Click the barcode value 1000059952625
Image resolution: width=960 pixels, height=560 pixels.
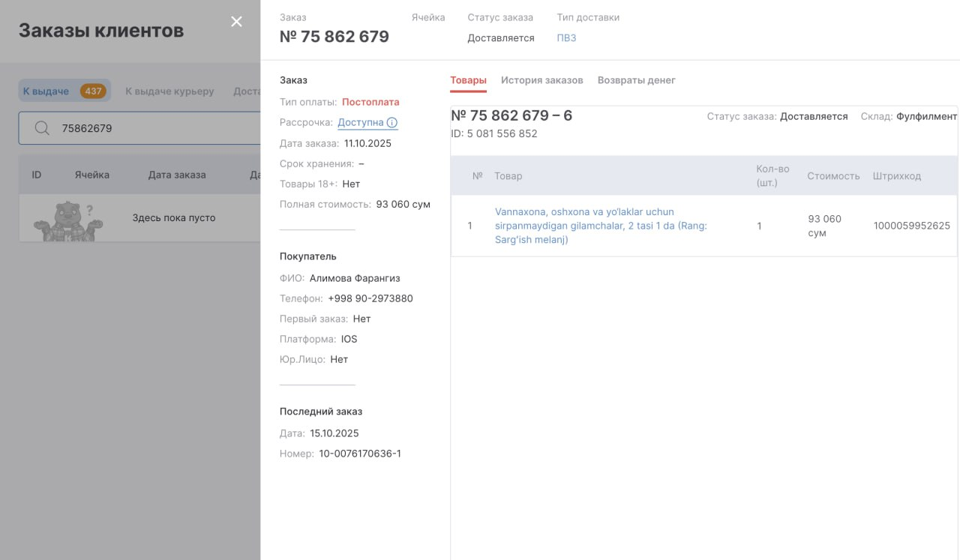click(x=912, y=226)
